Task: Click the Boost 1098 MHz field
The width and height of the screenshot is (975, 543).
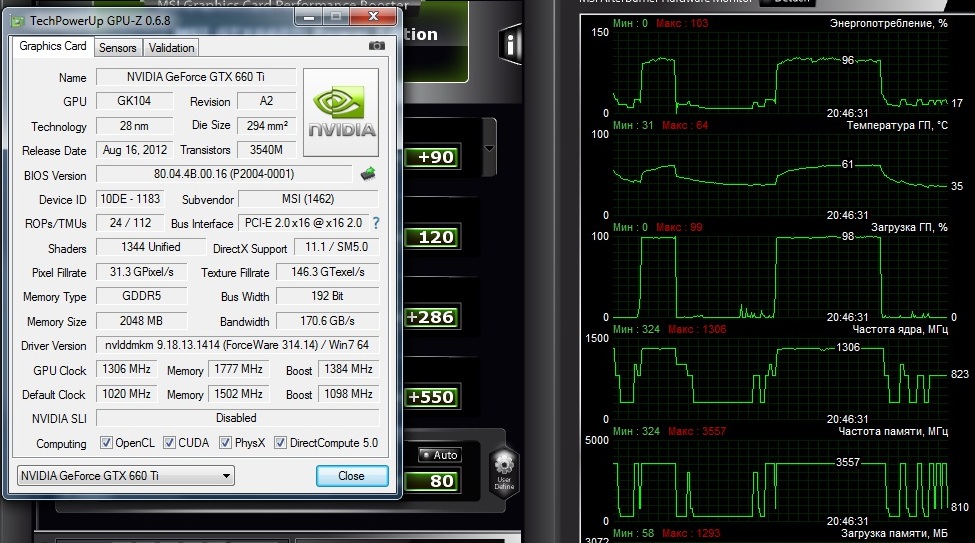Action: tap(348, 394)
